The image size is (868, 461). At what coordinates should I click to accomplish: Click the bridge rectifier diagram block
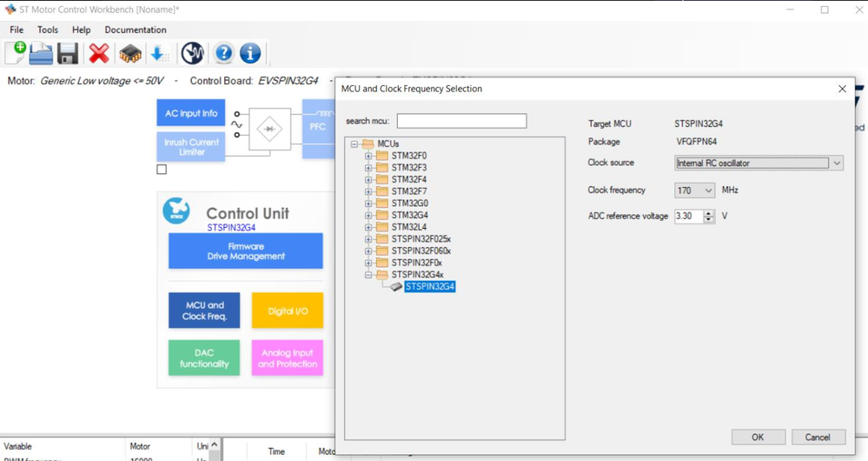click(x=269, y=129)
